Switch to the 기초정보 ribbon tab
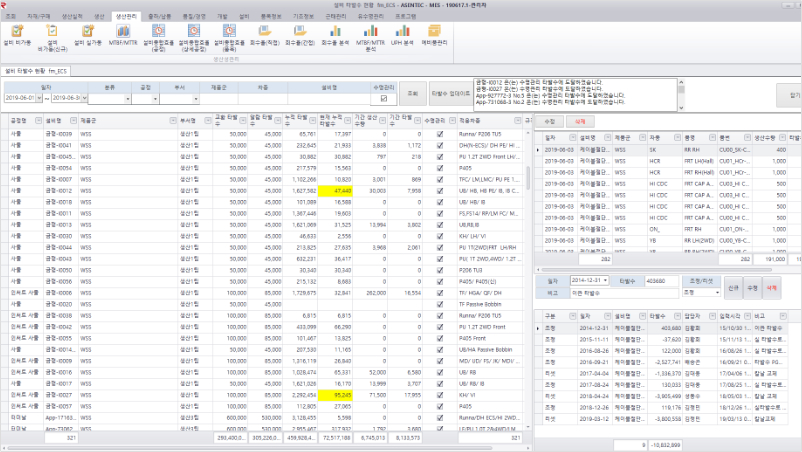The height and width of the screenshot is (452, 802). click(303, 16)
